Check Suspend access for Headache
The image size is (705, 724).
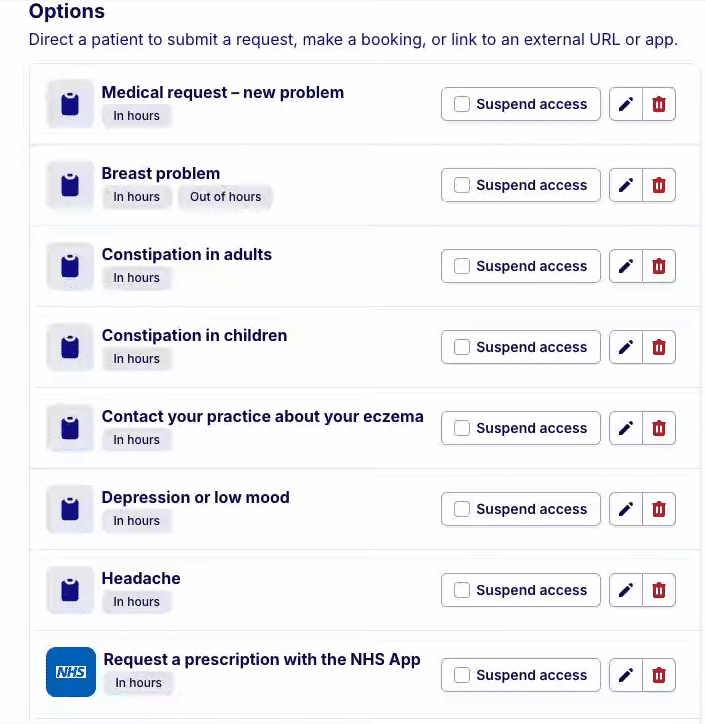click(x=462, y=590)
